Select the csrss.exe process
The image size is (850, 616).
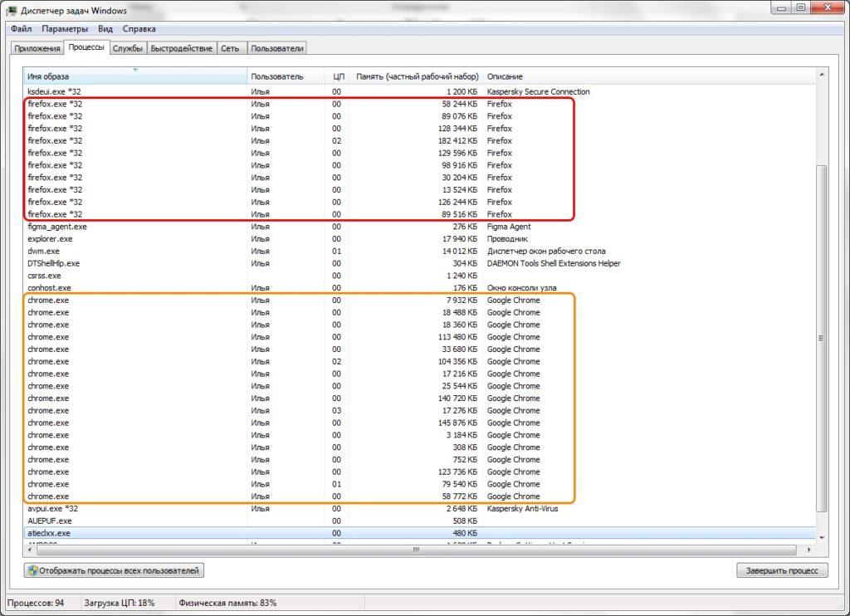419,276
